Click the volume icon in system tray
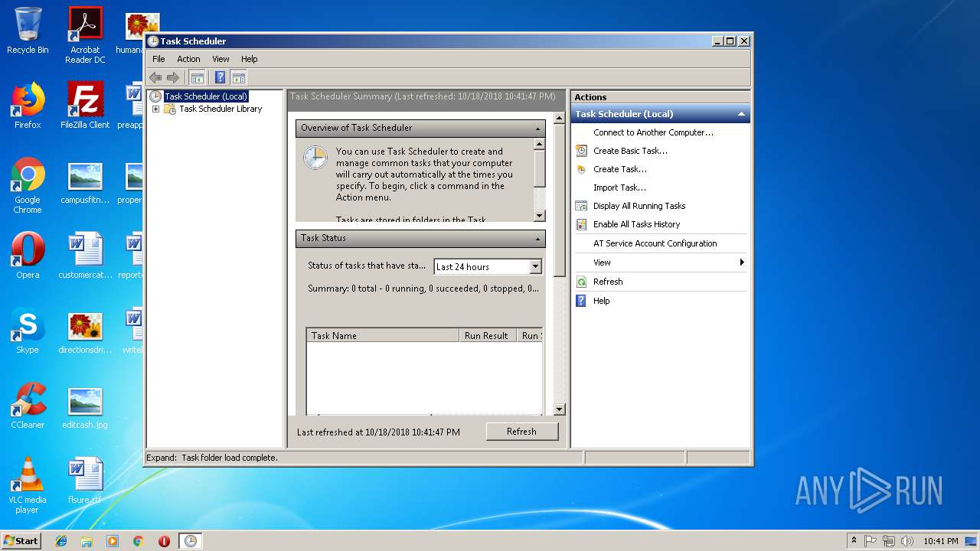Image resolution: width=980 pixels, height=551 pixels. pyautogui.click(x=906, y=541)
